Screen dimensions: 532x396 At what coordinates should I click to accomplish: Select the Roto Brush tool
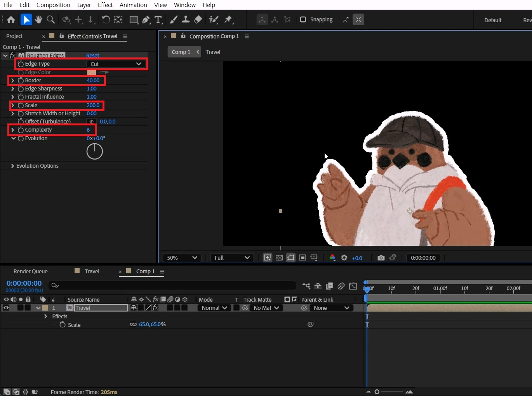(x=213, y=19)
